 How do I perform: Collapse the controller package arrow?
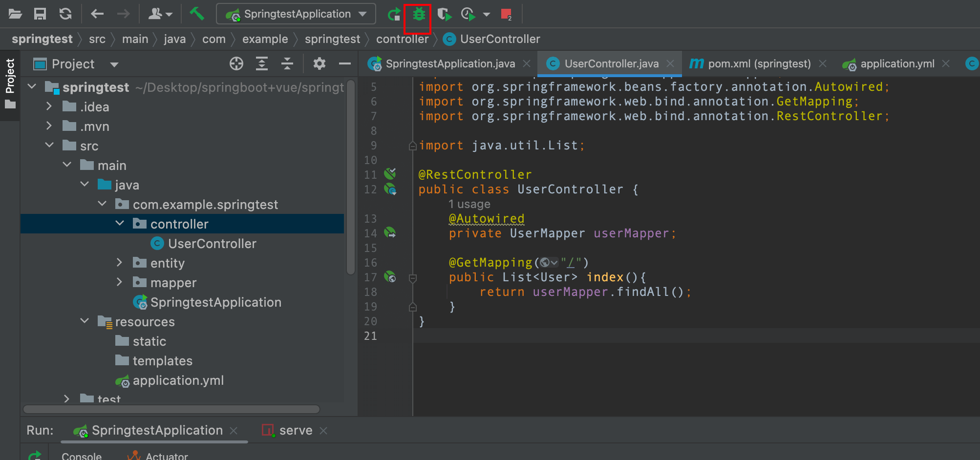click(120, 223)
